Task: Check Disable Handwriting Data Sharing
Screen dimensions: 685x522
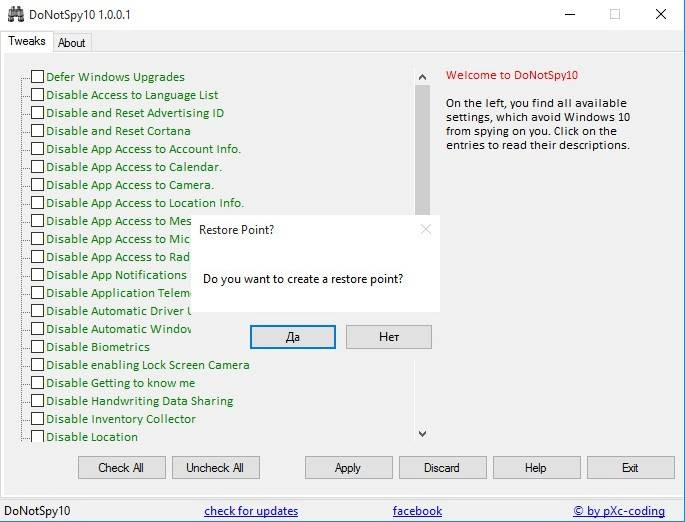Action: pyautogui.click(x=38, y=401)
